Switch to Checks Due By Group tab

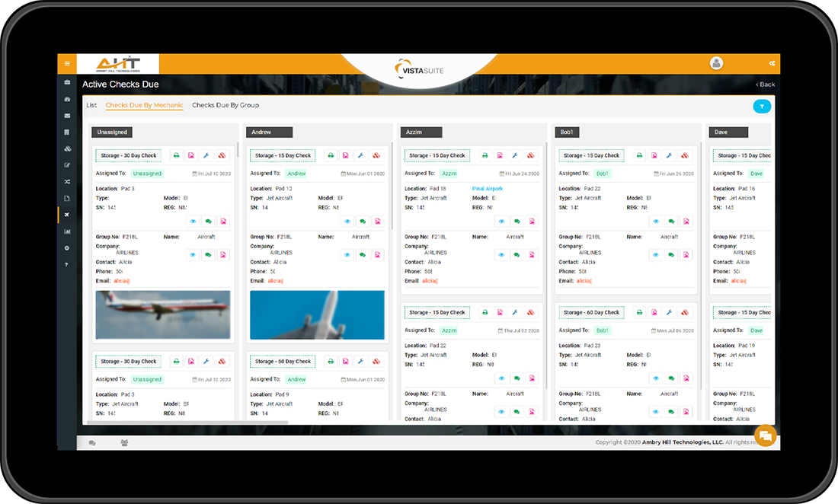225,105
